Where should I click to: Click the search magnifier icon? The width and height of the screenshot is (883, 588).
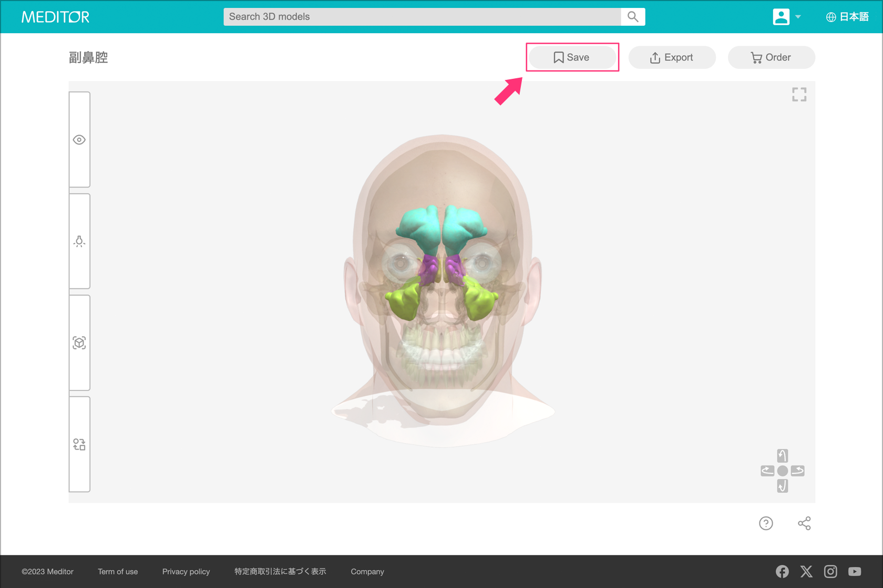click(633, 17)
